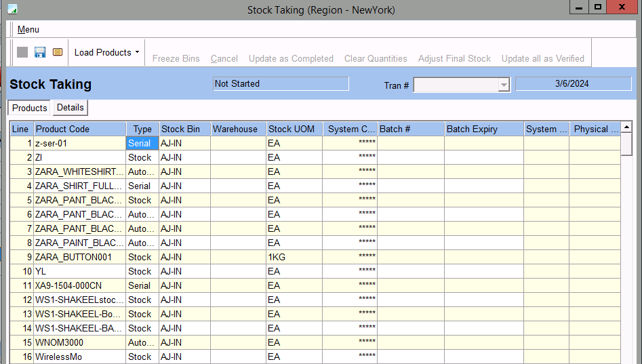Screen dimensions: 642x364
Task: Expand the Tran # combo box
Action: point(503,85)
